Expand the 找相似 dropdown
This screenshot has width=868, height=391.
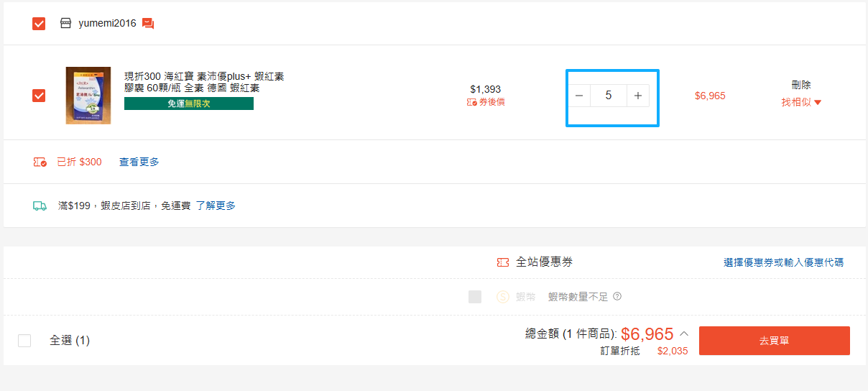click(801, 102)
